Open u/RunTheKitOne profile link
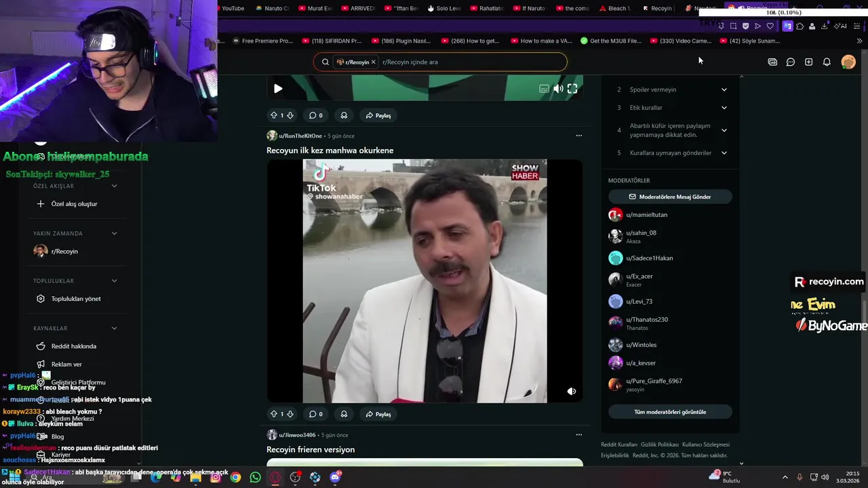This screenshot has width=868, height=488. point(300,136)
